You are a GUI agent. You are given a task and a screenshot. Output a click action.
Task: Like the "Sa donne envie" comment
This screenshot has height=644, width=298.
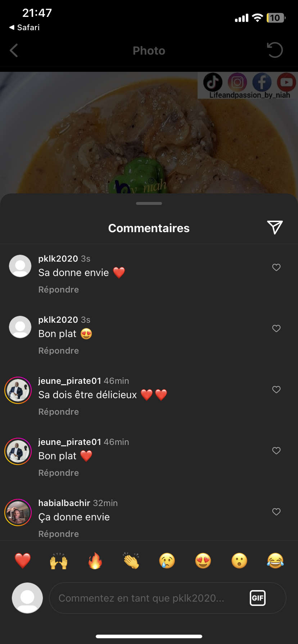tap(276, 267)
